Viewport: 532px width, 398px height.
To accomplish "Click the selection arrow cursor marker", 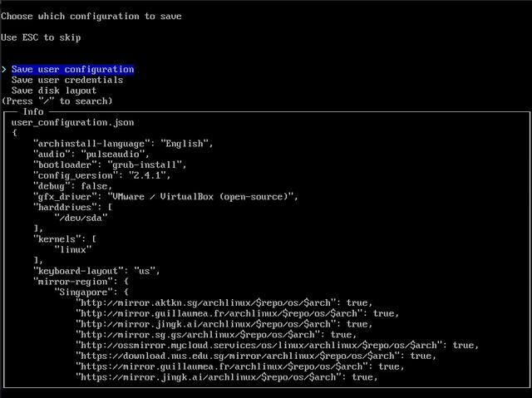I will point(3,69).
